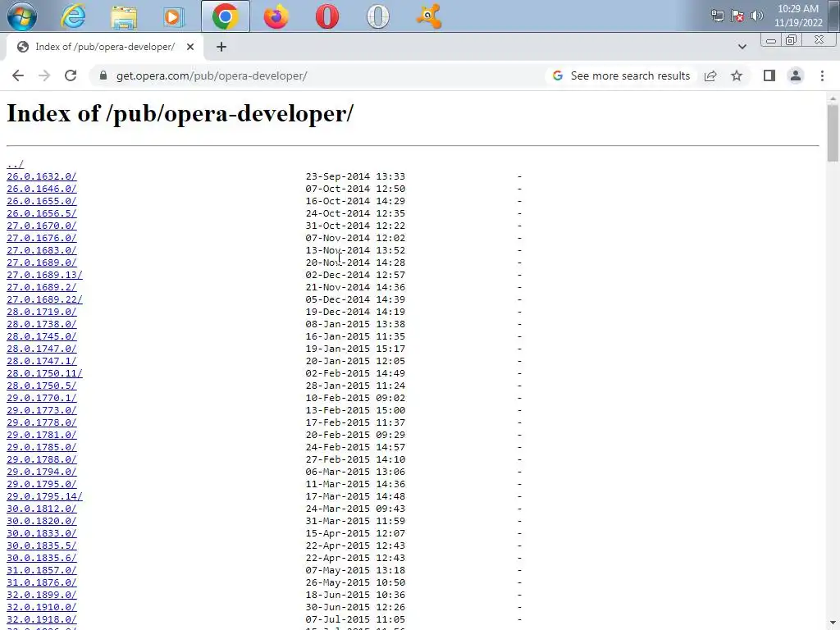
Task: Open the parent directory ../ link
Action: [x=15, y=164]
